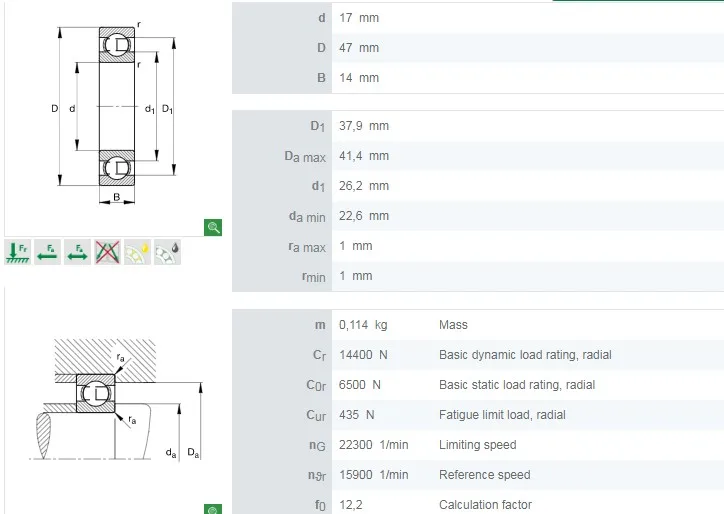This screenshot has width=724, height=514.
Task: Click the Fatigue limit load, radial text
Action: [502, 415]
